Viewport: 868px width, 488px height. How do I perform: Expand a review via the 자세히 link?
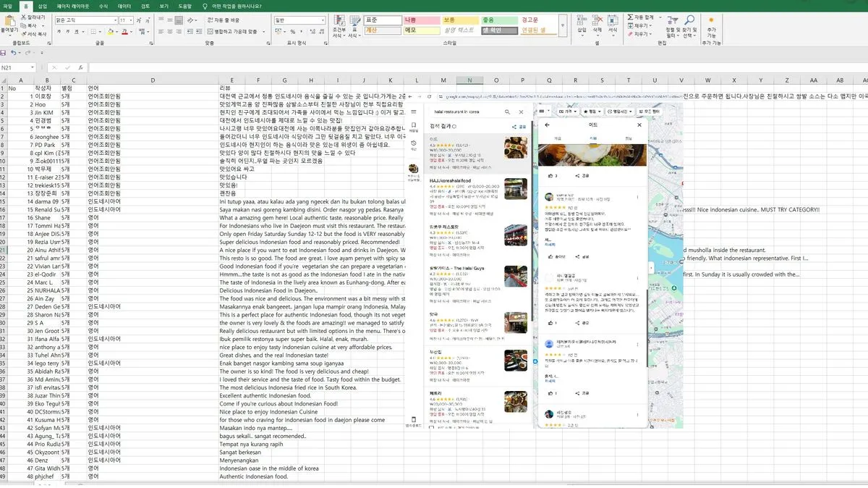[550, 244]
